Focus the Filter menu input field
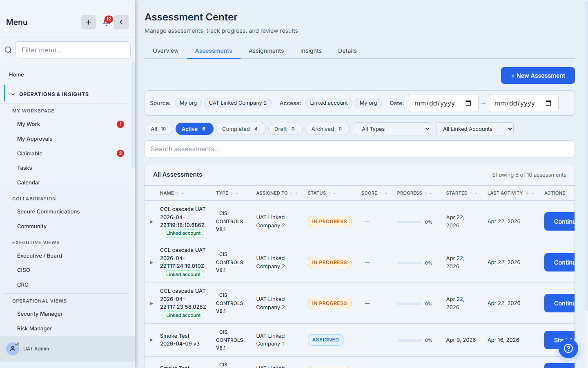 [73, 50]
